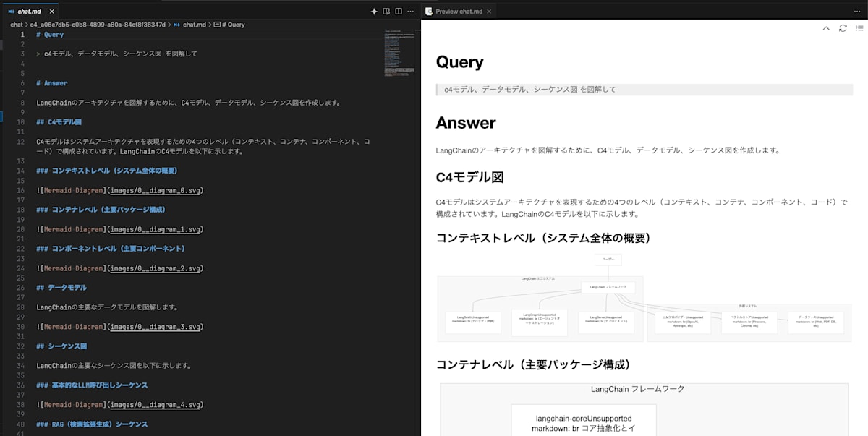Click the scroll-to-top chevron in preview

click(x=826, y=28)
